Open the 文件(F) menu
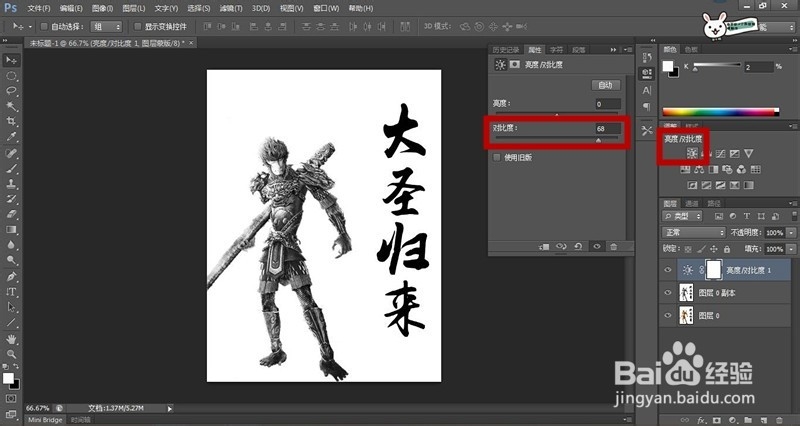Image resolution: width=800 pixels, height=426 pixels. [x=39, y=8]
